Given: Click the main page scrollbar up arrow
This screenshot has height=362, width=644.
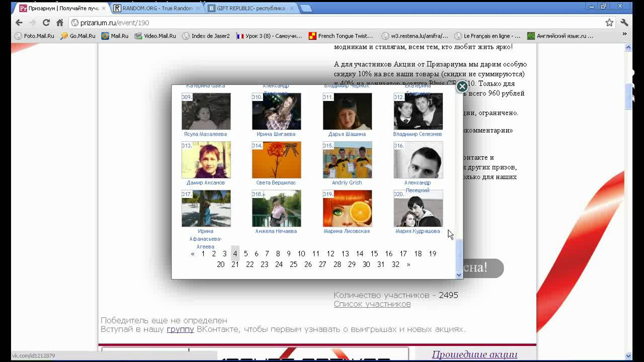Looking at the screenshot, I should pos(628,47).
